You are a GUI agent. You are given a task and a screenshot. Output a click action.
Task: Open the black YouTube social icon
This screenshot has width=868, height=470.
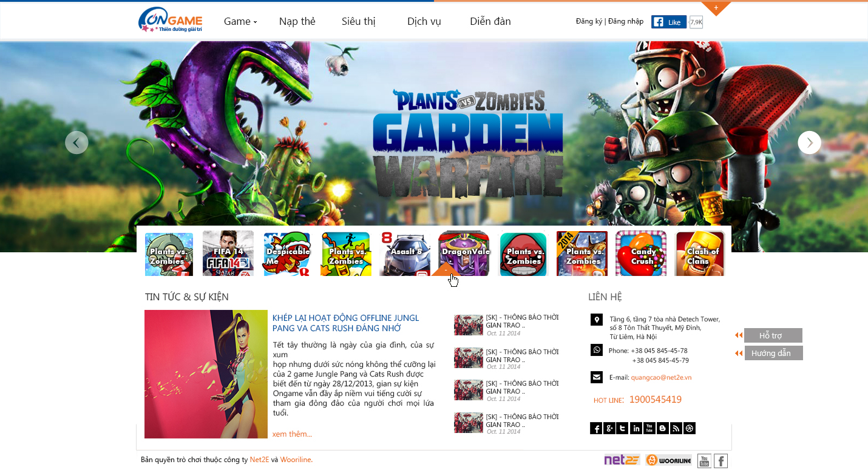(x=649, y=428)
